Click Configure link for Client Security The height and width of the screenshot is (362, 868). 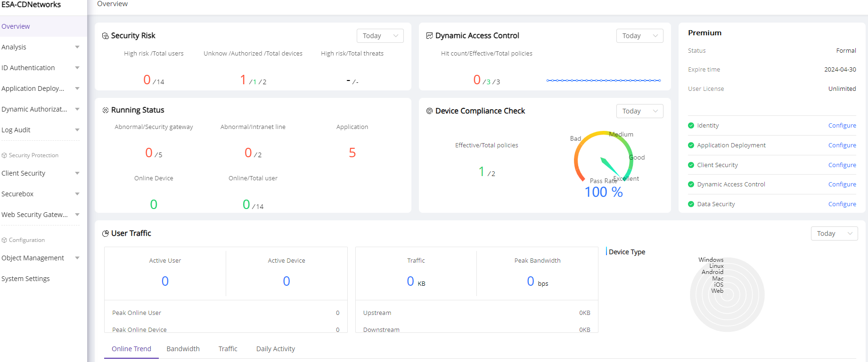tap(842, 165)
